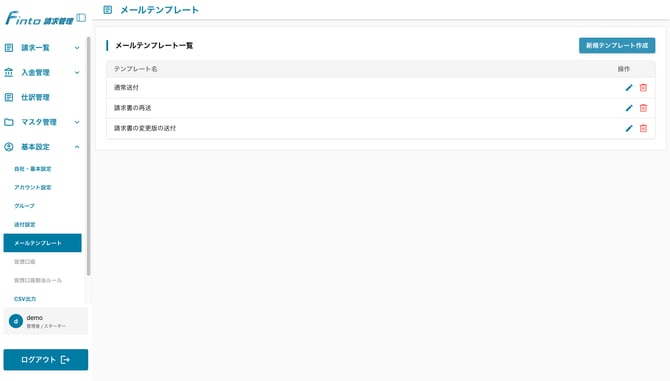Select the active メールテンプレート submenu item
The height and width of the screenshot is (381, 670).
click(42, 243)
